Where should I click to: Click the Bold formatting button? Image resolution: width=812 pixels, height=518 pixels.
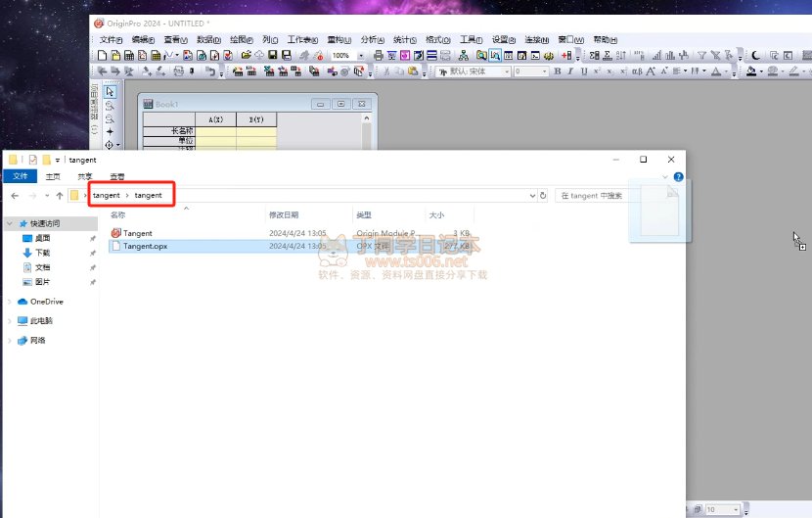click(x=558, y=71)
